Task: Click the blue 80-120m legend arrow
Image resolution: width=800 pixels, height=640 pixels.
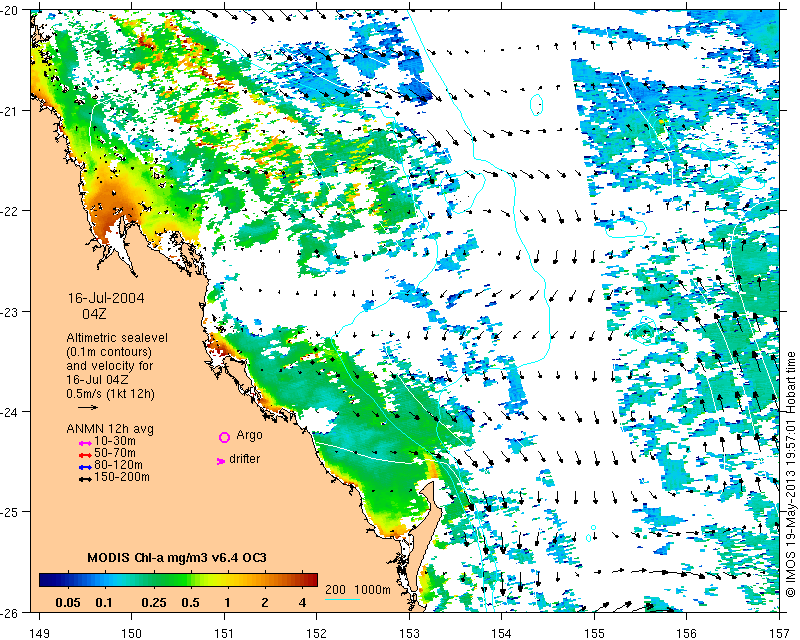Action: pyautogui.click(x=85, y=467)
